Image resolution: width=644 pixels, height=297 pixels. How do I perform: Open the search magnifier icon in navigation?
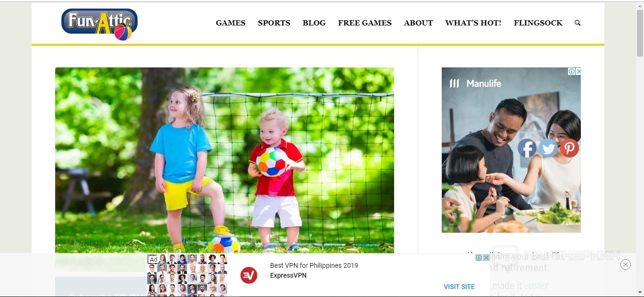(578, 23)
